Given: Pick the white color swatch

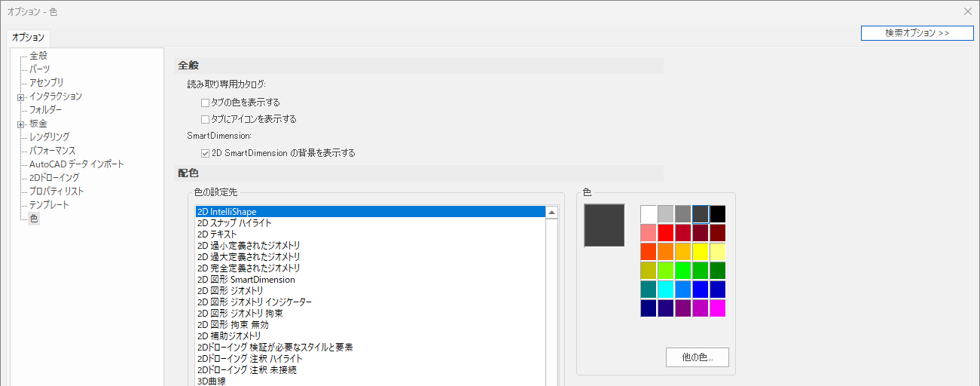Looking at the screenshot, I should pos(649,214).
